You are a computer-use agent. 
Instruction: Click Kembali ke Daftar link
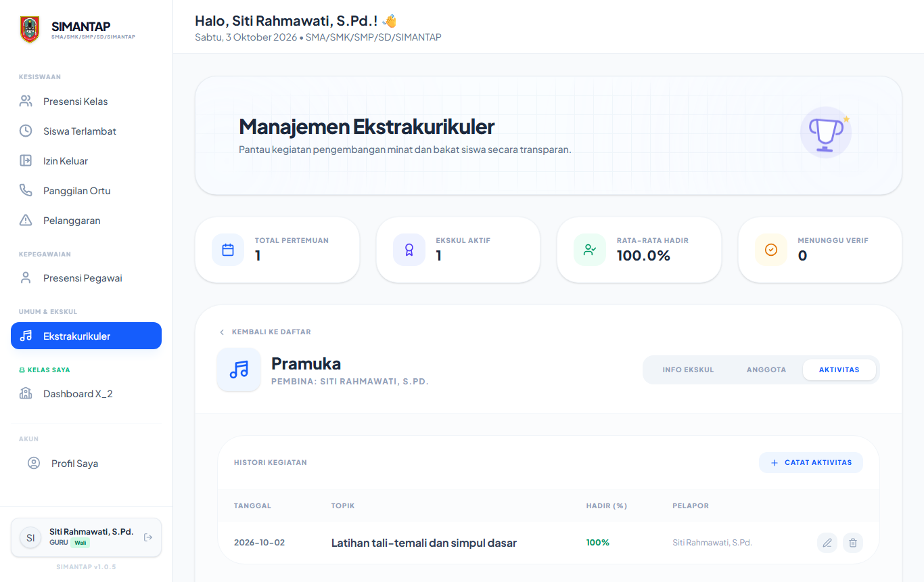click(265, 332)
